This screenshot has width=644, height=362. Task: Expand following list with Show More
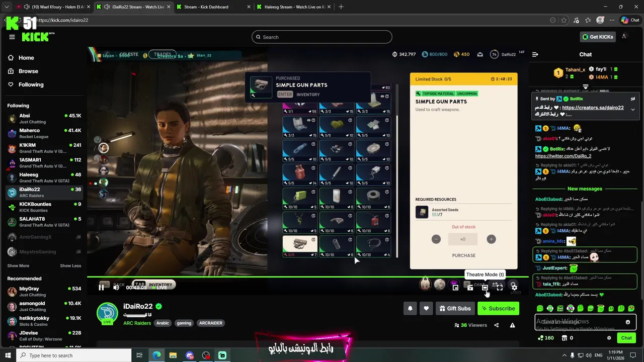(x=18, y=265)
